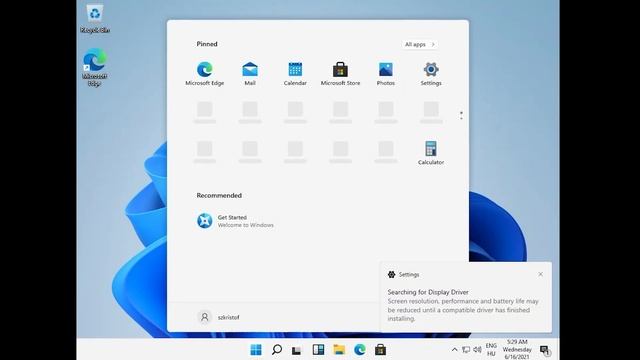Open Microsoft Store in pinned apps
Image resolution: width=640 pixels, height=360 pixels.
point(340,73)
